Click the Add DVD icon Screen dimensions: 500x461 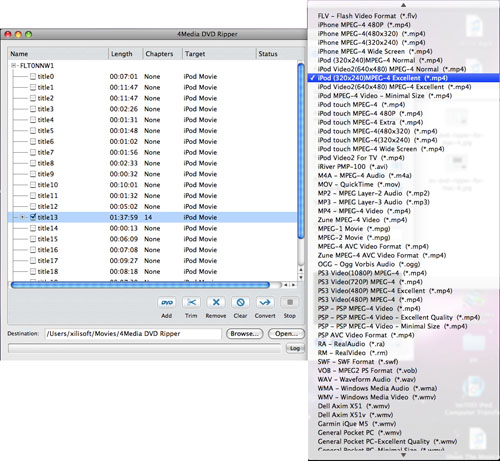coord(167,303)
